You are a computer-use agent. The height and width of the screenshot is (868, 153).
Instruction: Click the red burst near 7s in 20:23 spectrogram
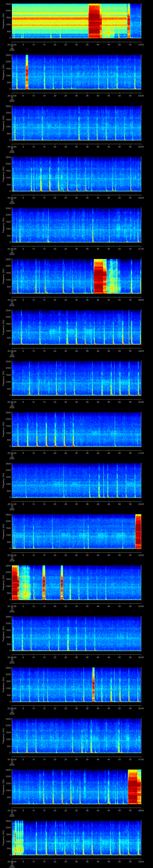27,72
